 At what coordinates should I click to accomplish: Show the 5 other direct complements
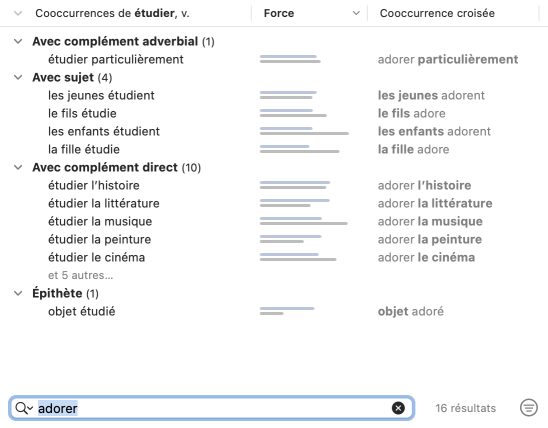click(81, 275)
